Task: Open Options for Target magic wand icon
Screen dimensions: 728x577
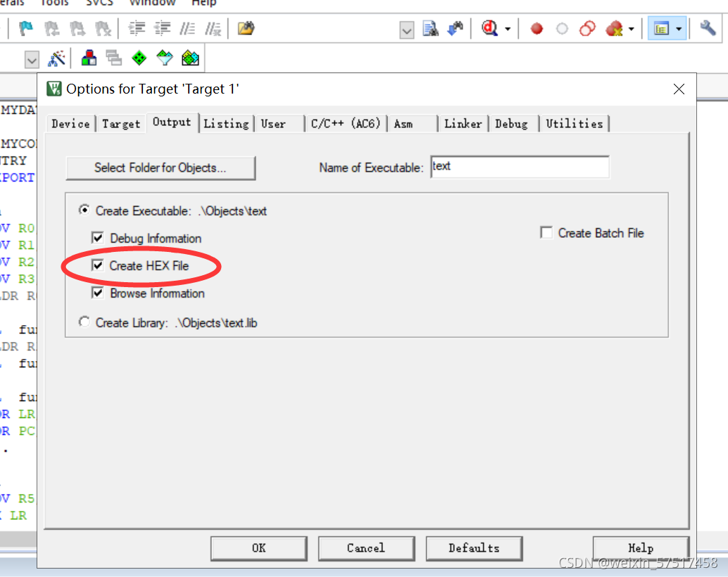Action: [56, 58]
